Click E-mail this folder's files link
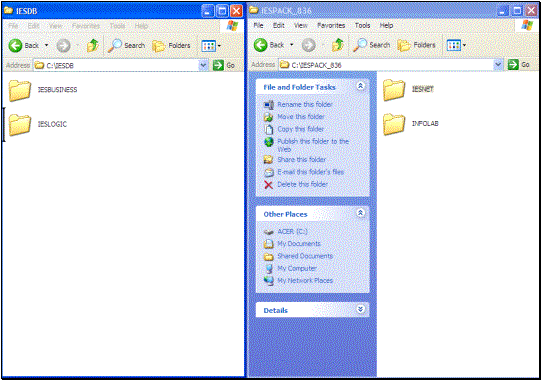The image size is (541, 380). pyautogui.click(x=311, y=172)
